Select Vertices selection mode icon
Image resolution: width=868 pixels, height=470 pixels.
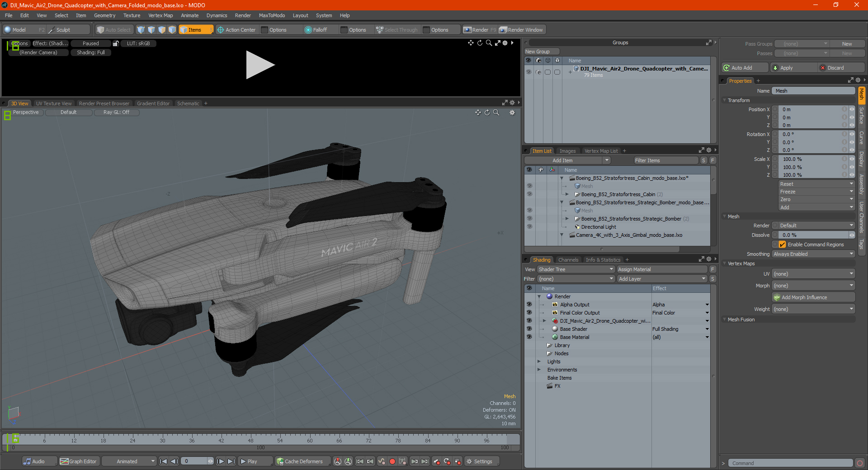141,30
